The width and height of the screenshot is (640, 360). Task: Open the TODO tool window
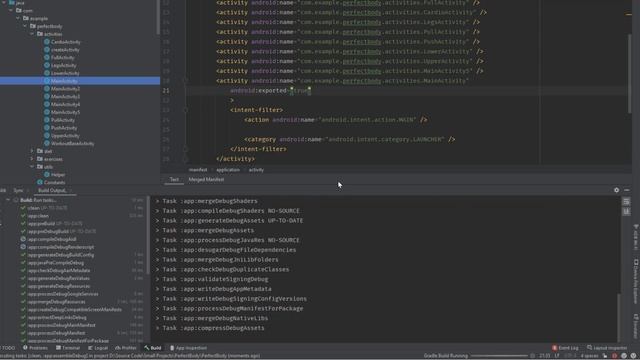click(x=7, y=348)
